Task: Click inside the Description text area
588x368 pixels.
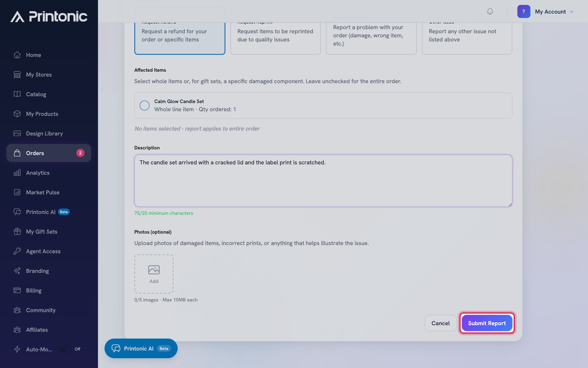Action: point(323,181)
